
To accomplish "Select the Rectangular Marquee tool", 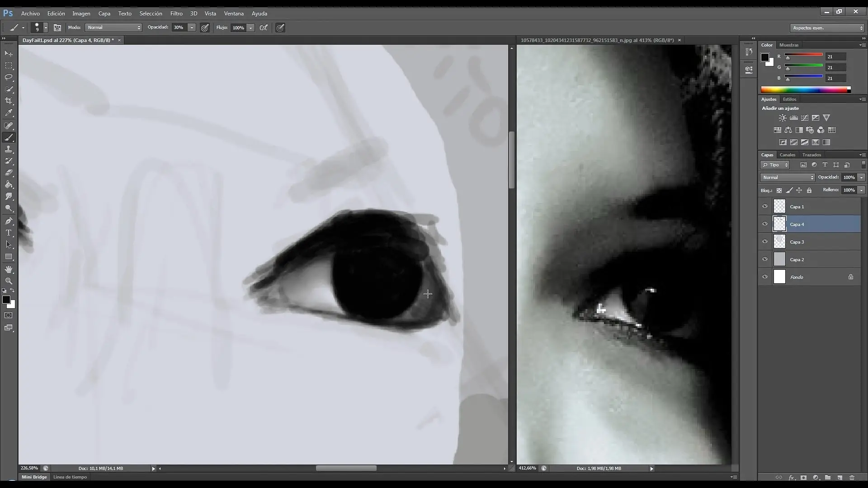I will [9, 66].
